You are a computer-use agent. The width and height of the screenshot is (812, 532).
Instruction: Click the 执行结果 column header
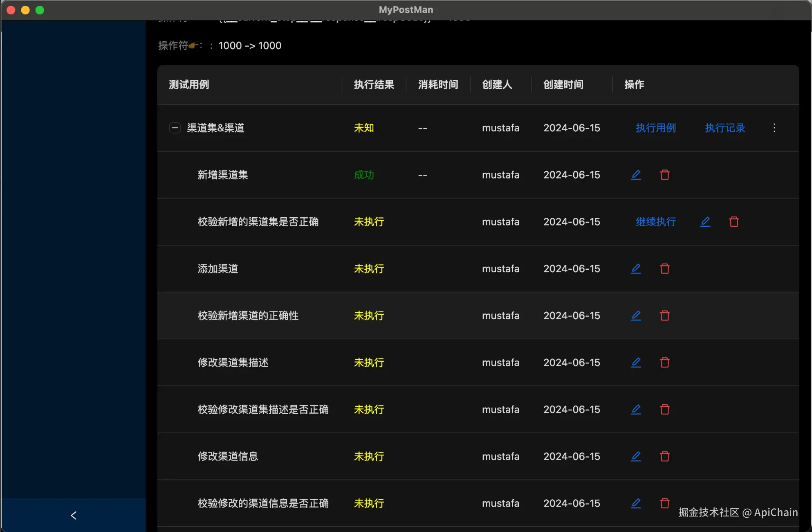pos(374,85)
